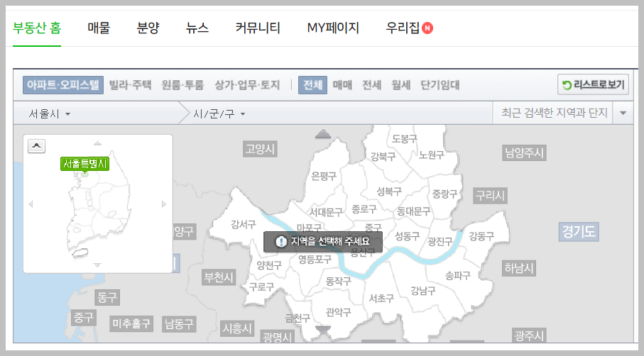The height and width of the screenshot is (356, 644).
Task: Select the 아파트·오피스텔 property type
Action: 63,85
